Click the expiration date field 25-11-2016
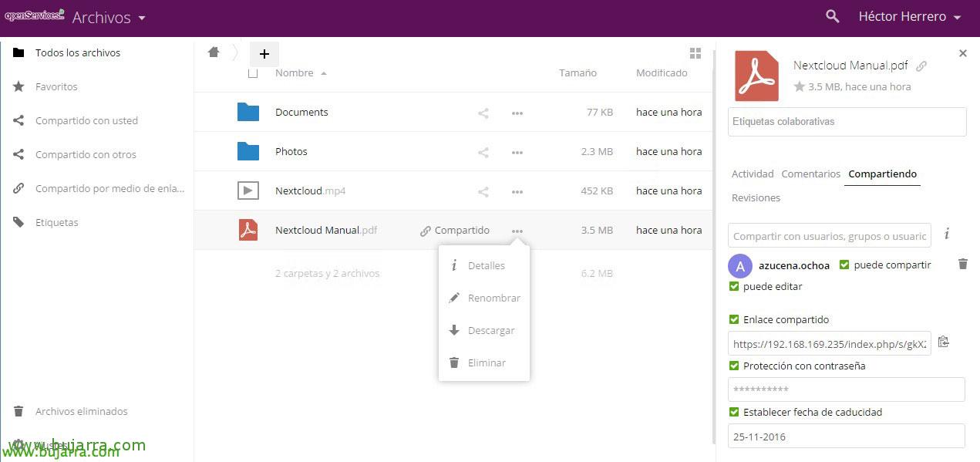Screen dimensions: 980x462 click(846, 437)
